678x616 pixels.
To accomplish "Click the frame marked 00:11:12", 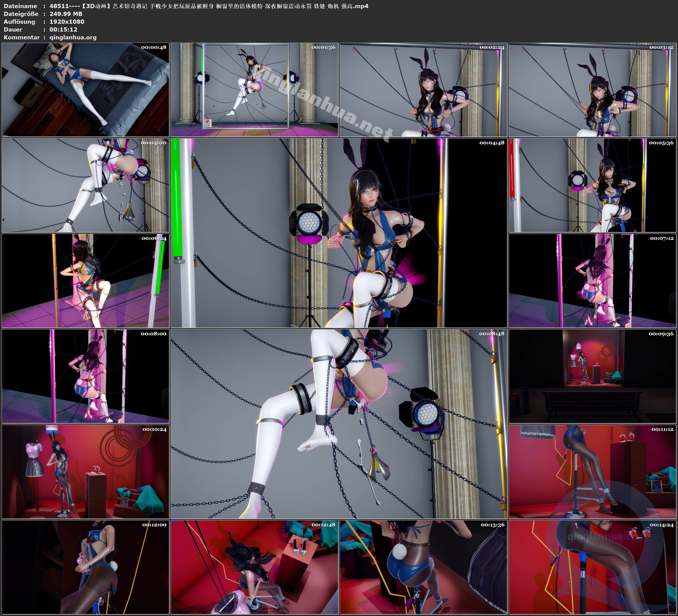I will (592, 472).
